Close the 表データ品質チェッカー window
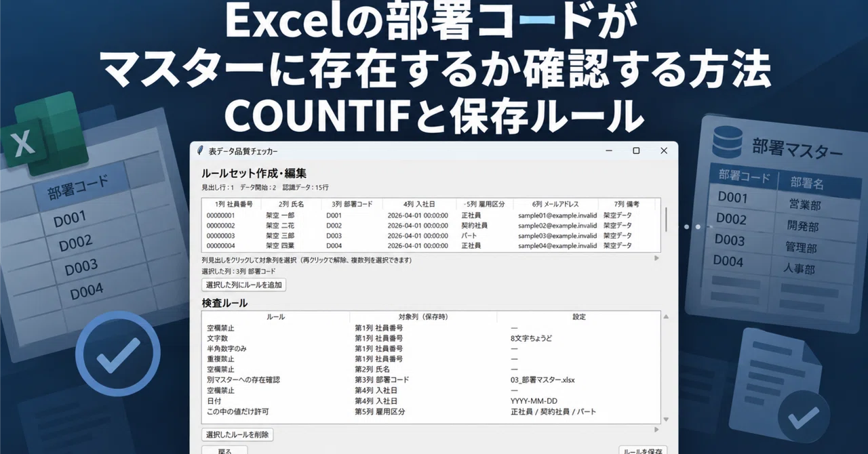868x454 pixels. (663, 150)
